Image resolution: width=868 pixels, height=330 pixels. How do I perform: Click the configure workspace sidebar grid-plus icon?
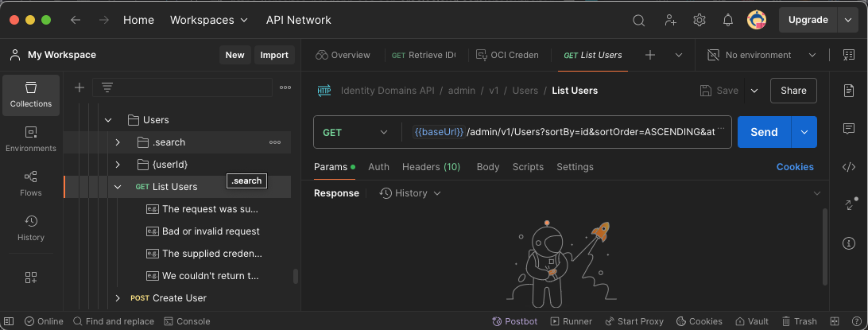[31, 278]
